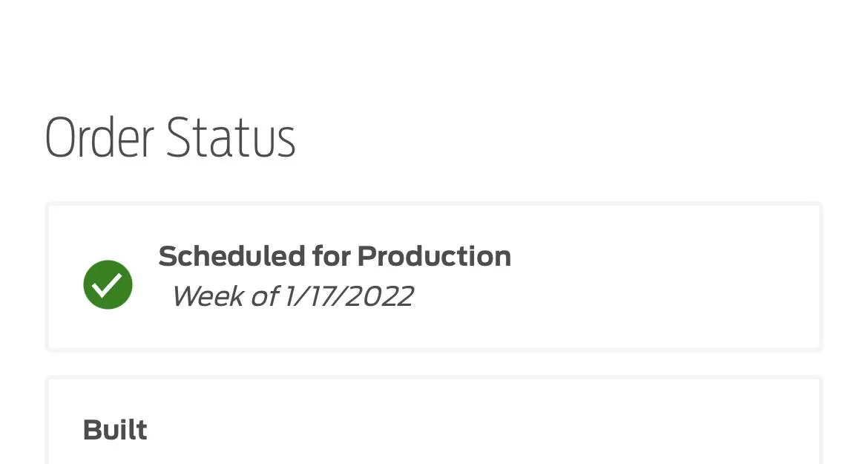Select the 1/17/2022 date value
Image resolution: width=868 pixels, height=464 pixels.
[349, 296]
